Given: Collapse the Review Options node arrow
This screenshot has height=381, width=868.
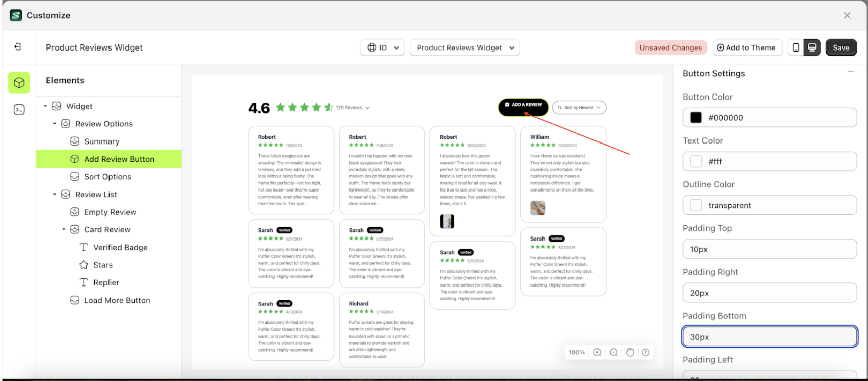Looking at the screenshot, I should pos(55,124).
